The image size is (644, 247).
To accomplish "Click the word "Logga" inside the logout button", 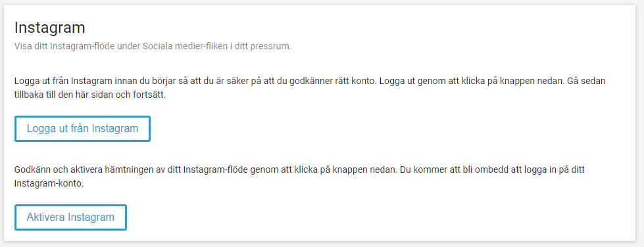I will [x=38, y=129].
